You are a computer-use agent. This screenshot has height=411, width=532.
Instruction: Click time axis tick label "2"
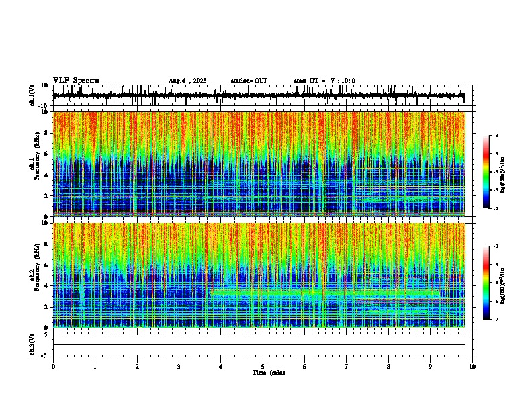137,367
